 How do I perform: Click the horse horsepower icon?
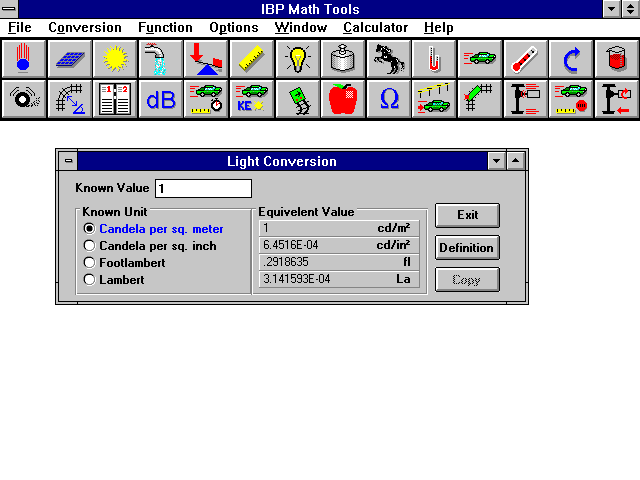tap(389, 59)
